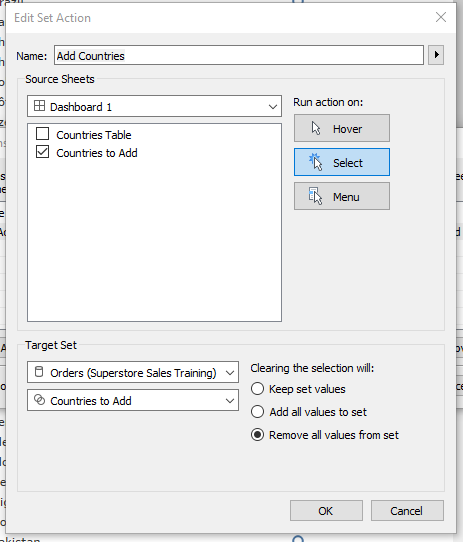Click the dashboard grid icon beside Dashboard 1
This screenshot has height=542, width=463.
pos(39,106)
